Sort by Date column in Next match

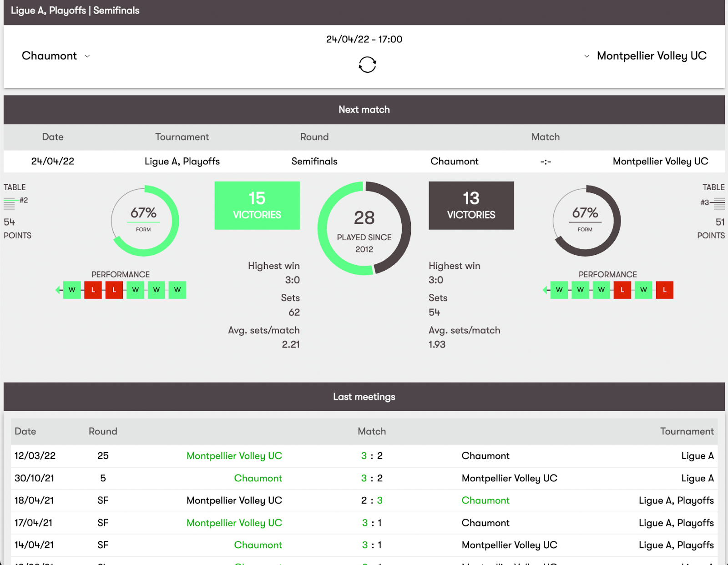(x=53, y=137)
